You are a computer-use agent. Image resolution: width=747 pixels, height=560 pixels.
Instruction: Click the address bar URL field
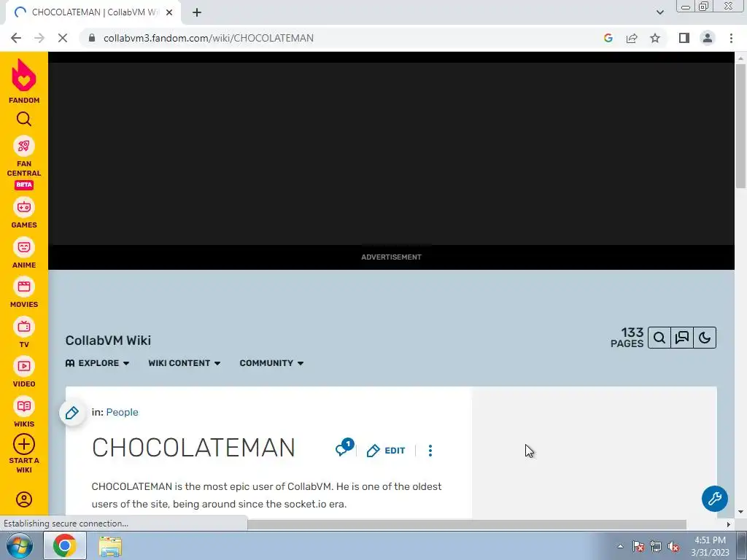343,38
